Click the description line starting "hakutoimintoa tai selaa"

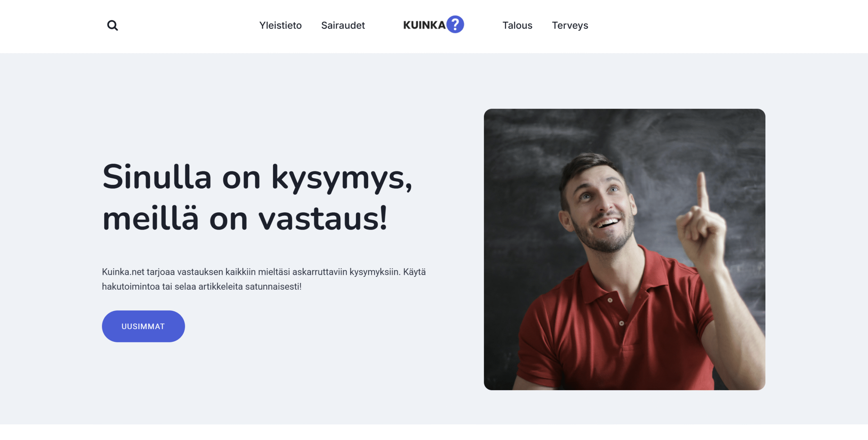tap(202, 287)
